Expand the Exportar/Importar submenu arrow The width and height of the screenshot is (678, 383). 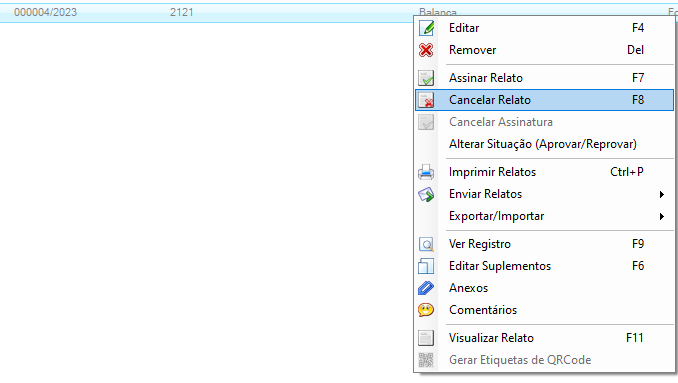point(662,217)
